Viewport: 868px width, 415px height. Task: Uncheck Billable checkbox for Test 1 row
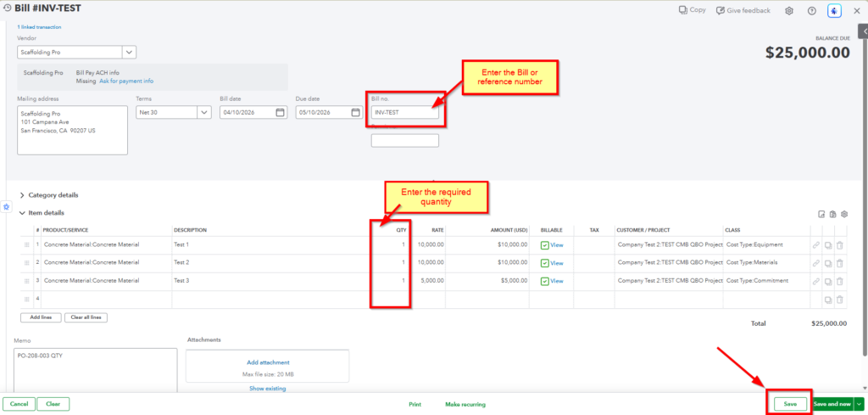545,244
